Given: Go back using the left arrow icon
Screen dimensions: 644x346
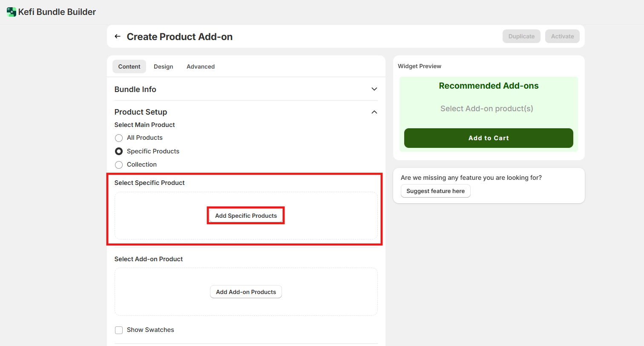Looking at the screenshot, I should click(118, 37).
